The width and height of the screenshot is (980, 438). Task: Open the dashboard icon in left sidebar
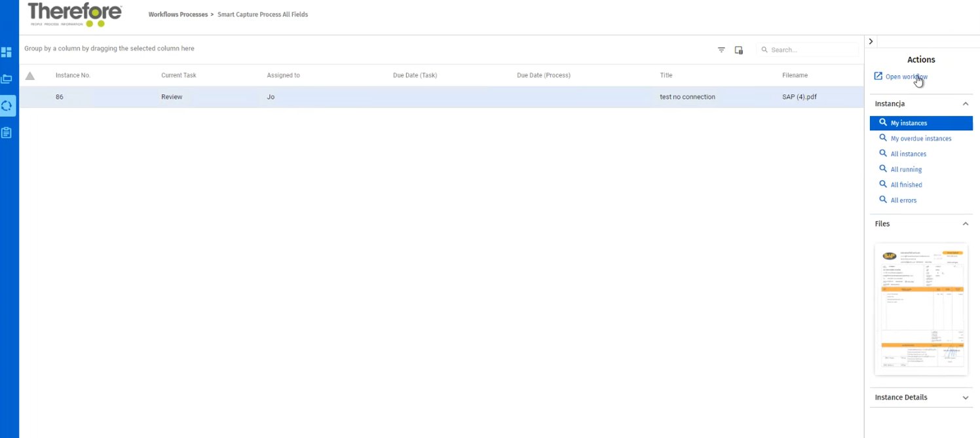7,52
